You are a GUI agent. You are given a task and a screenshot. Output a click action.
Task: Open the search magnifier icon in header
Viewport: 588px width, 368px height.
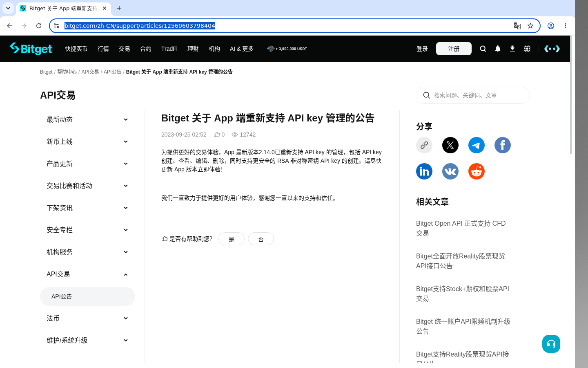483,49
